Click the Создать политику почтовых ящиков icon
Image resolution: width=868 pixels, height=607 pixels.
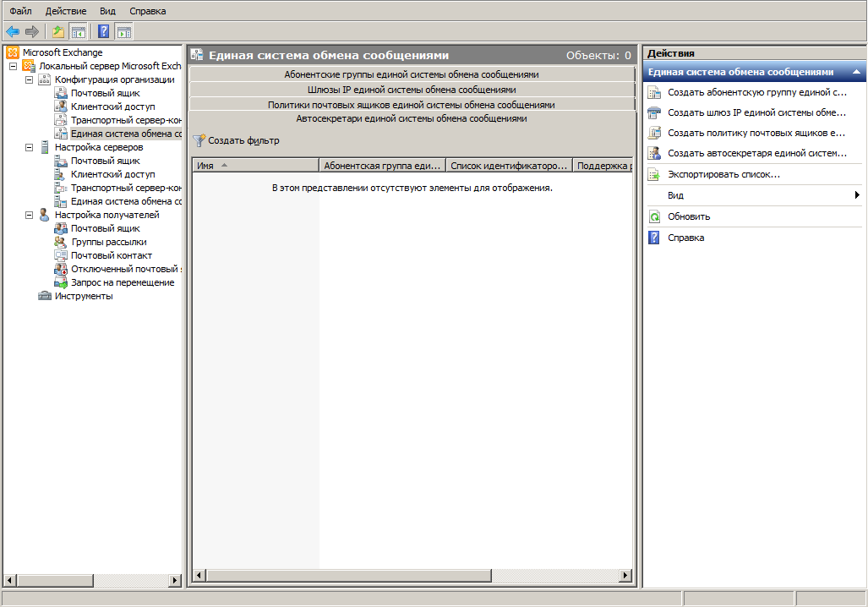tap(654, 133)
